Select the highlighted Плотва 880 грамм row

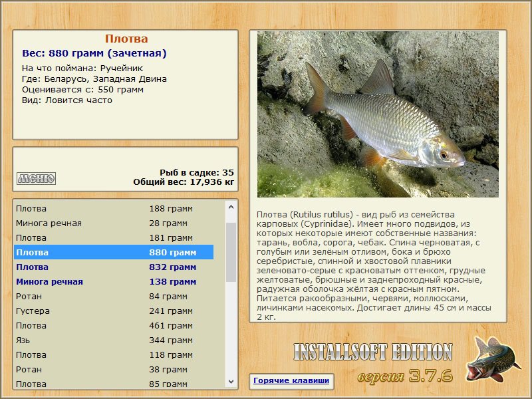114,253
